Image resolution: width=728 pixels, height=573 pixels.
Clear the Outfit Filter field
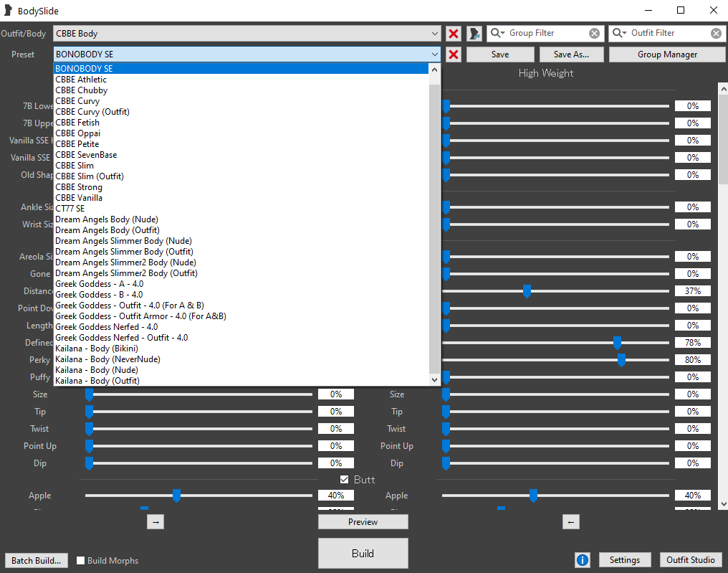(x=717, y=34)
